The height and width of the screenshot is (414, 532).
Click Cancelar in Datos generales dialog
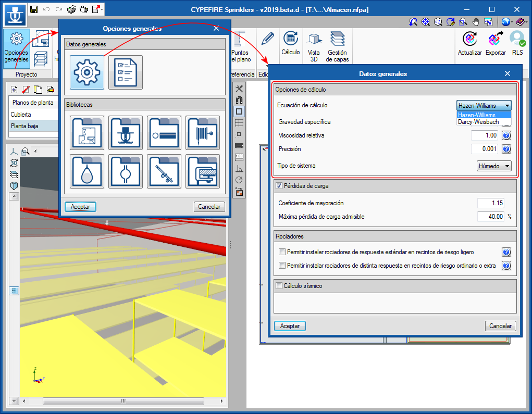click(500, 326)
